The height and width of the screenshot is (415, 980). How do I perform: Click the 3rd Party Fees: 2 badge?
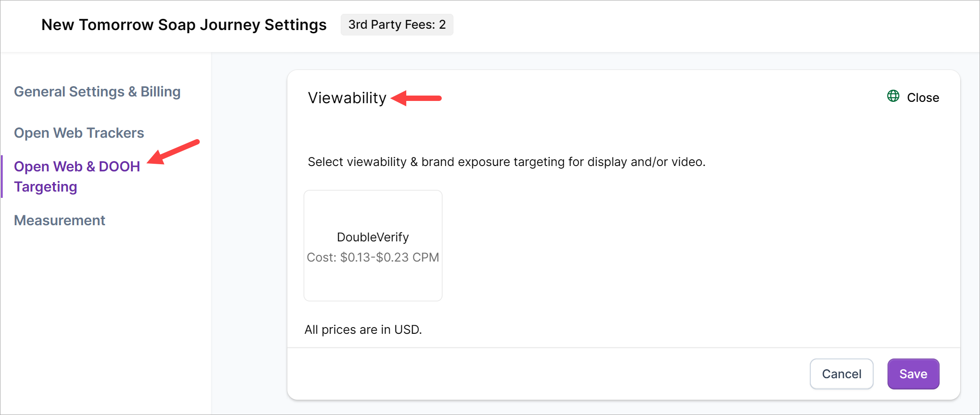(397, 25)
